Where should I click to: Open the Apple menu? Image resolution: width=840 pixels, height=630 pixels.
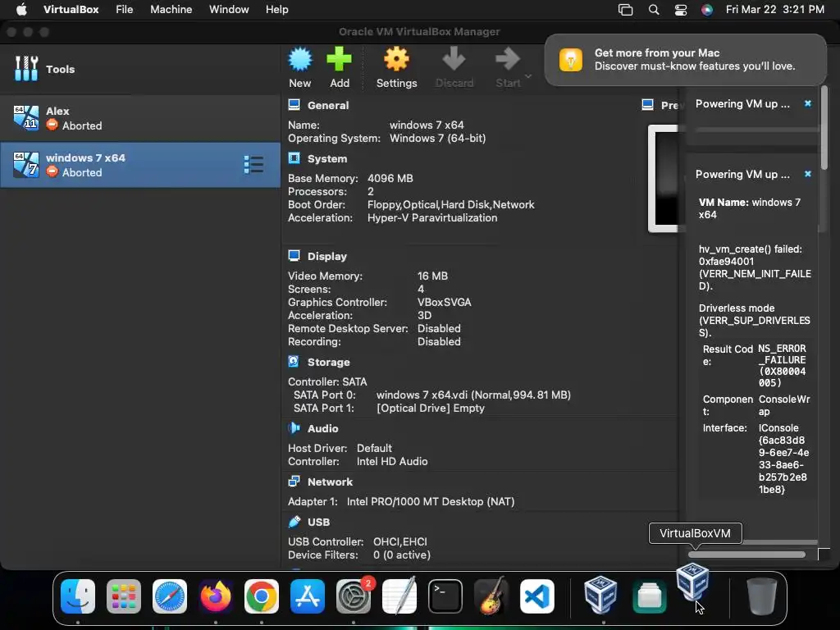point(21,9)
